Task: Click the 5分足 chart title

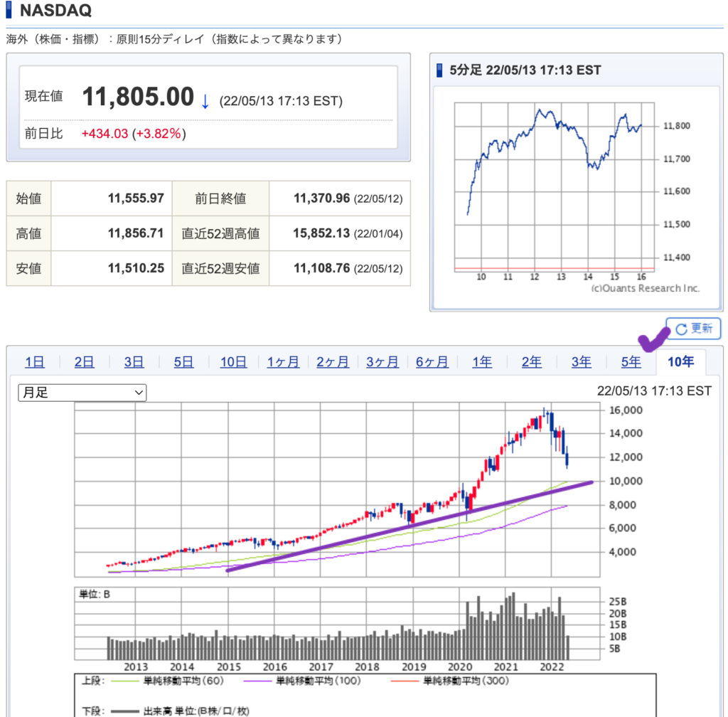Action: point(525,70)
